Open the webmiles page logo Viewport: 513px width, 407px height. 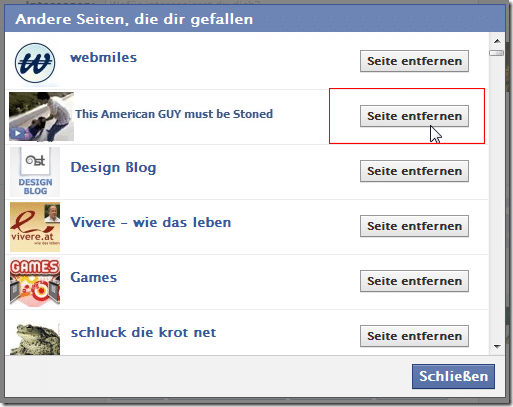point(35,62)
